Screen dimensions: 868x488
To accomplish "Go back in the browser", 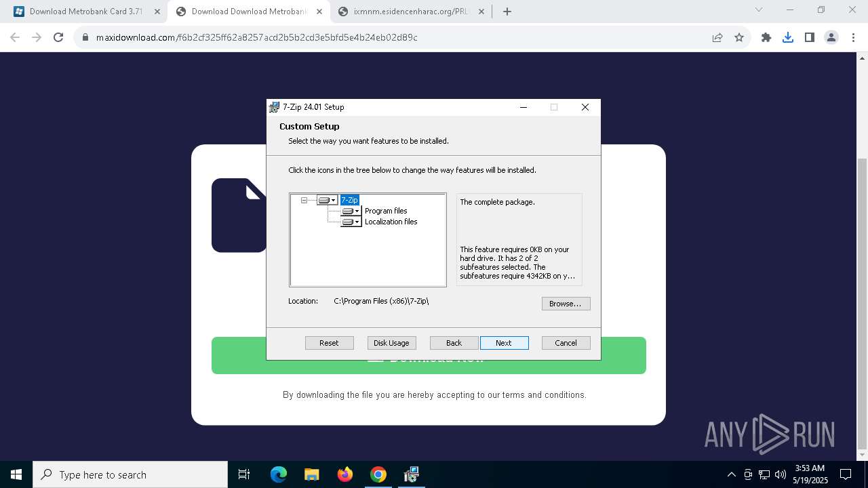I will pyautogui.click(x=15, y=38).
